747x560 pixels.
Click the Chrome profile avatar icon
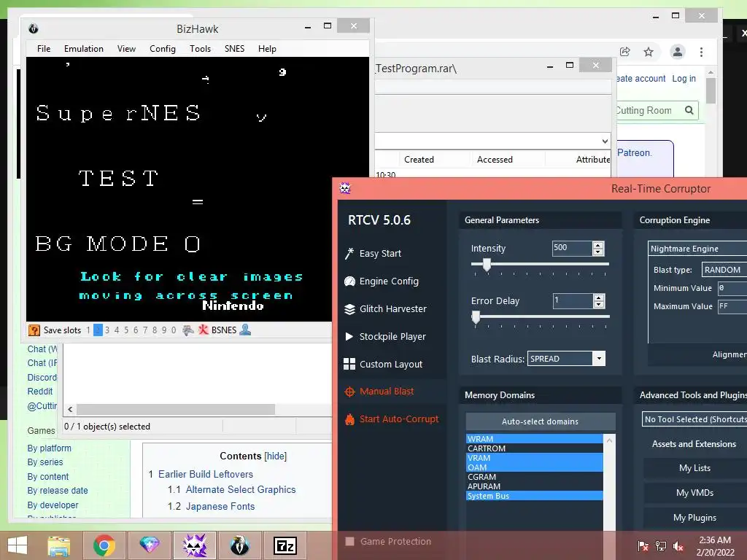pyautogui.click(x=678, y=52)
